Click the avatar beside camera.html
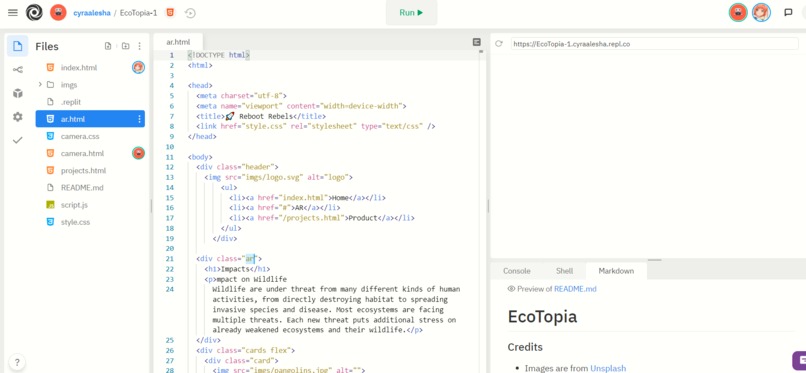This screenshot has width=806, height=373. pos(138,153)
